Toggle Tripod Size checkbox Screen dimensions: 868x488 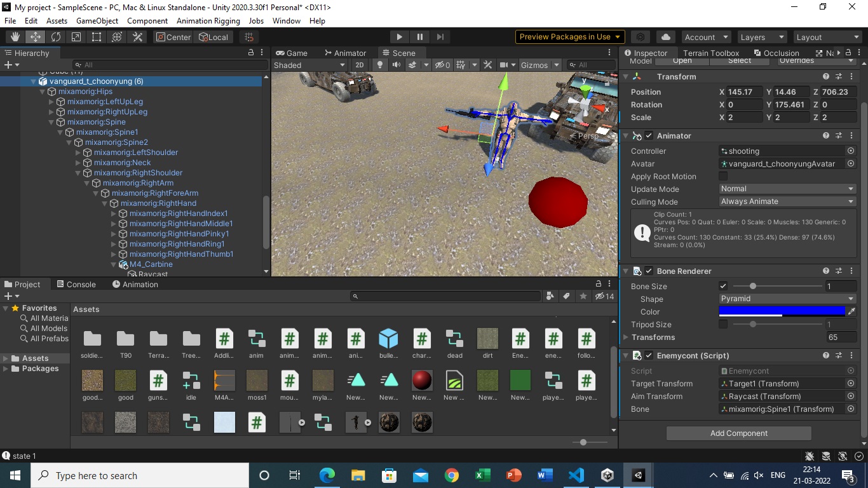(723, 324)
